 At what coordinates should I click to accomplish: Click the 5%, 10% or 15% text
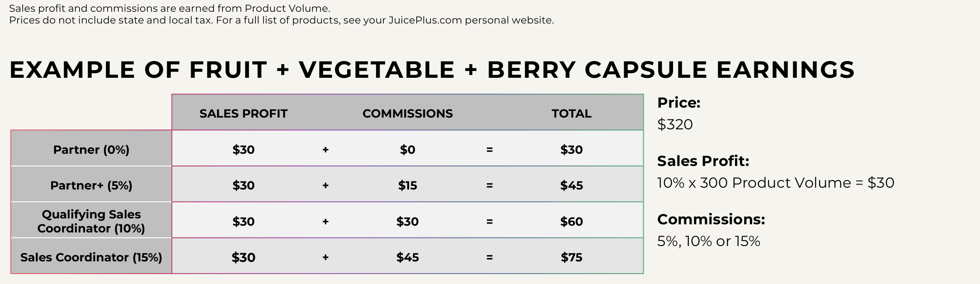tap(708, 241)
